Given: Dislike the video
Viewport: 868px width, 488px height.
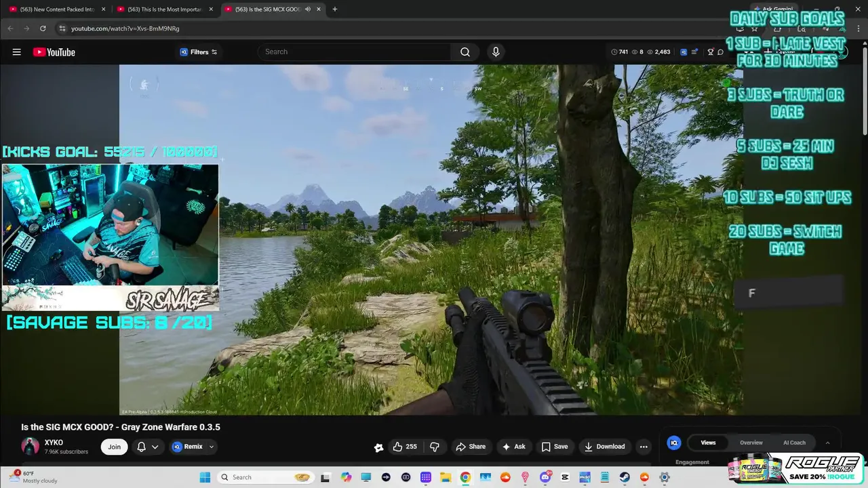Looking at the screenshot, I should (x=435, y=447).
